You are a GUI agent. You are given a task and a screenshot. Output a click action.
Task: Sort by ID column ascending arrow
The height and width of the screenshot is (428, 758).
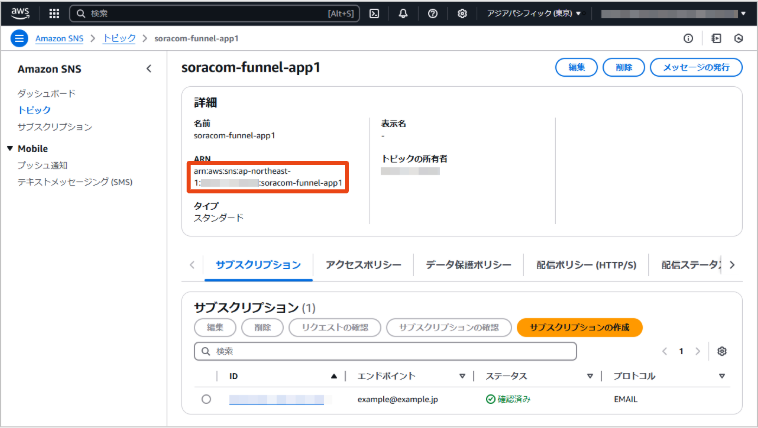(x=334, y=376)
